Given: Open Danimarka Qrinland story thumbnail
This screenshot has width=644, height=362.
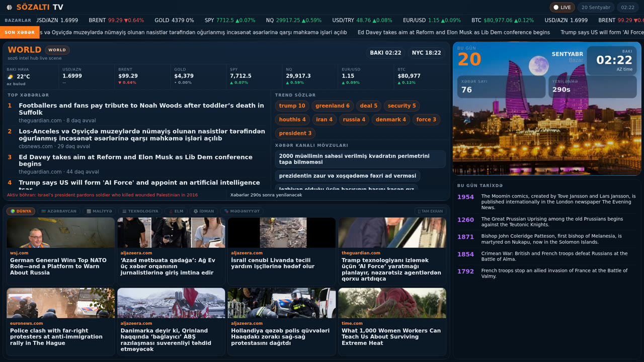Looking at the screenshot, I should 171,303.
